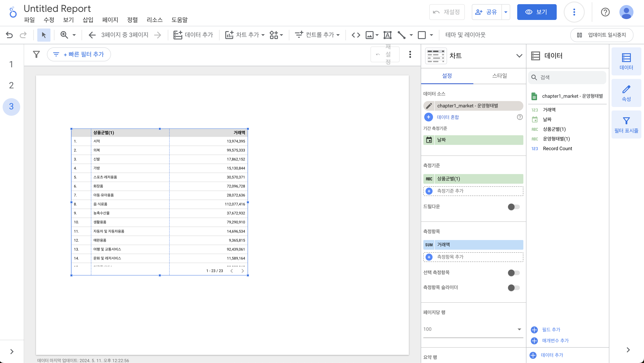The height and width of the screenshot is (363, 644).
Task: Click 빠른 필터 추가 button
Action: pos(79,54)
